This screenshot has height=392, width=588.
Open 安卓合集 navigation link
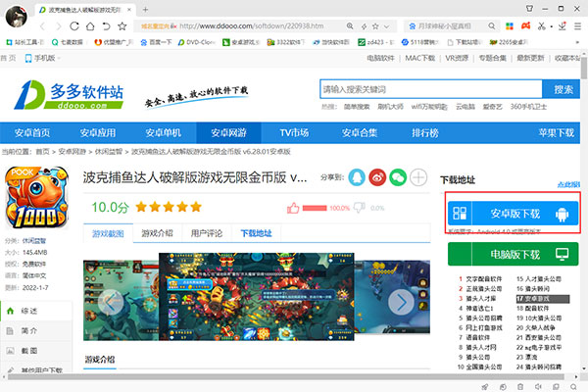pyautogui.click(x=360, y=133)
